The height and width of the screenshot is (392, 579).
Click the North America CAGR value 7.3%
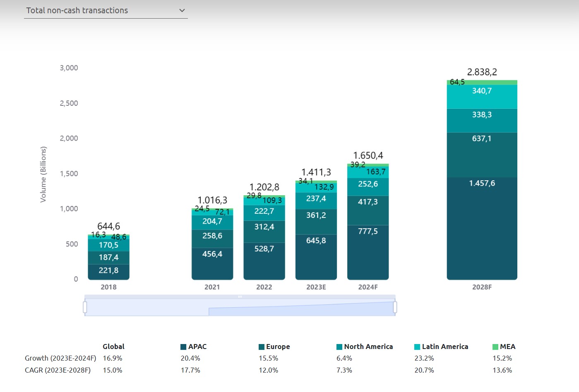pos(344,370)
